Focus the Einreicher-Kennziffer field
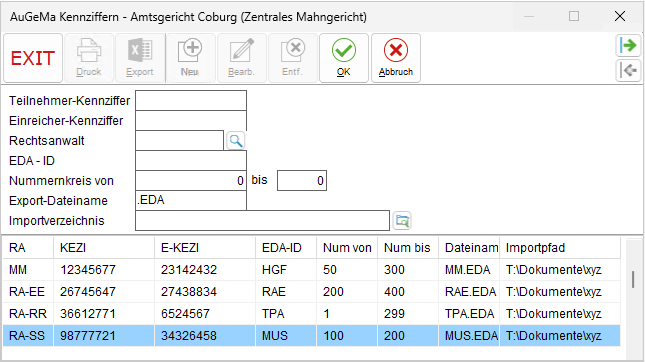The image size is (645, 362). coord(191,121)
